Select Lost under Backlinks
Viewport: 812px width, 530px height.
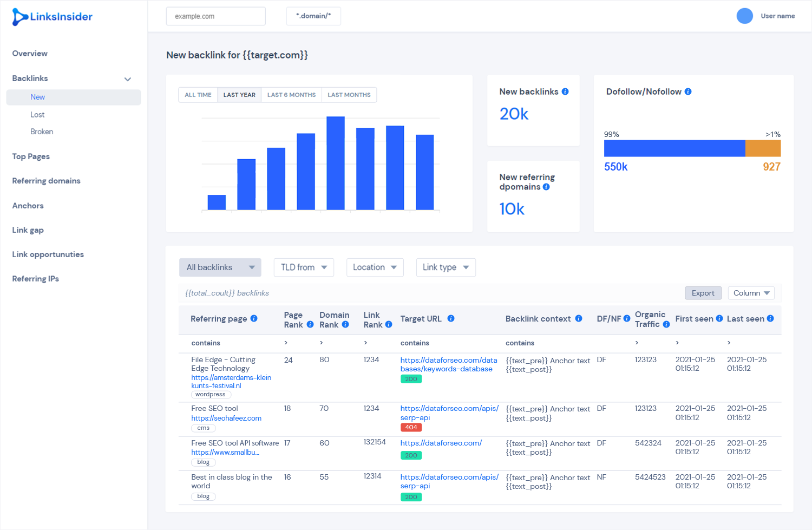click(37, 115)
